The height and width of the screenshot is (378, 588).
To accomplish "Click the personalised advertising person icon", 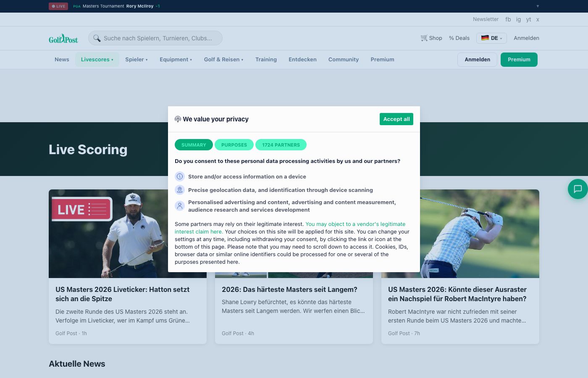I will click(x=180, y=206).
